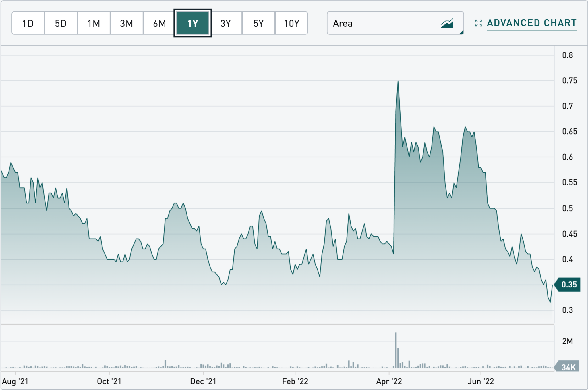Switch to the 10Y range
This screenshot has height=390, width=588.
(292, 23)
